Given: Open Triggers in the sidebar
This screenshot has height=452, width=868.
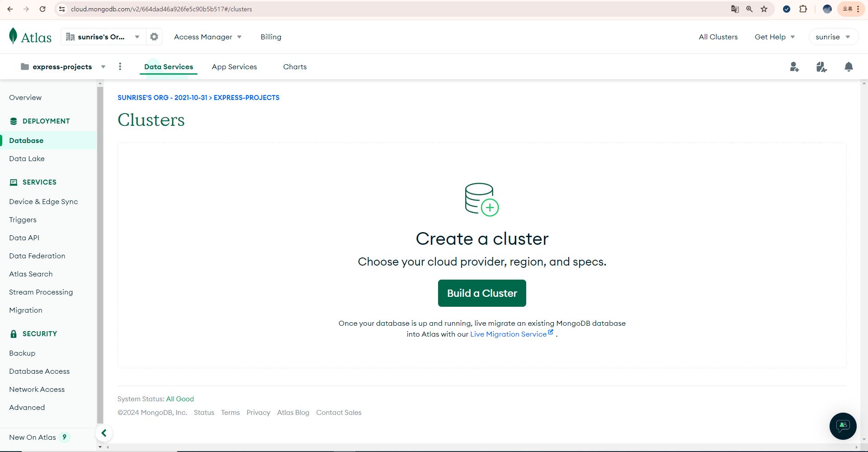Looking at the screenshot, I should click(x=23, y=219).
